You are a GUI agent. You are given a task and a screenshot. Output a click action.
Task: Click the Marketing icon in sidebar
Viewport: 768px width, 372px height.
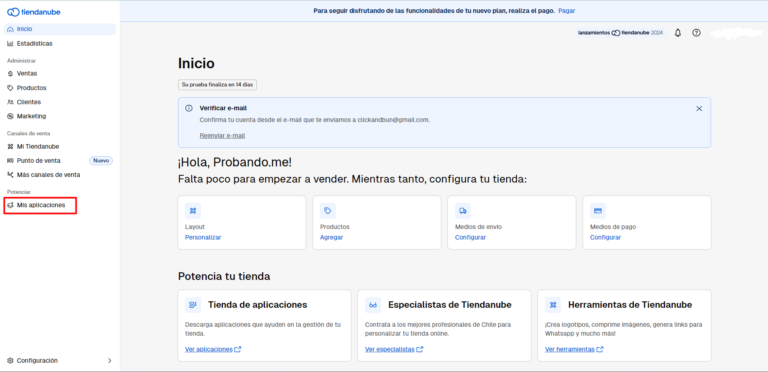(10, 116)
